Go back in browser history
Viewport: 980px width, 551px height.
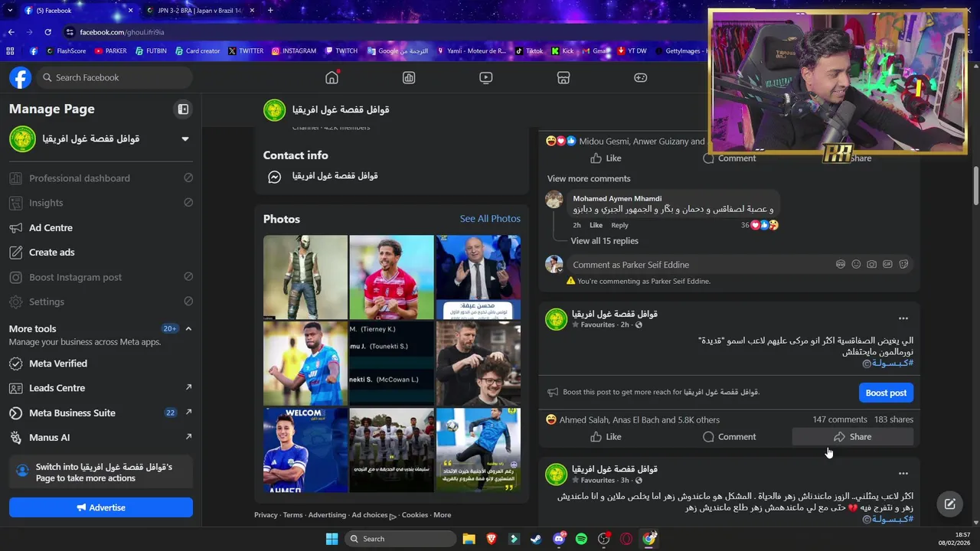tap(11, 32)
